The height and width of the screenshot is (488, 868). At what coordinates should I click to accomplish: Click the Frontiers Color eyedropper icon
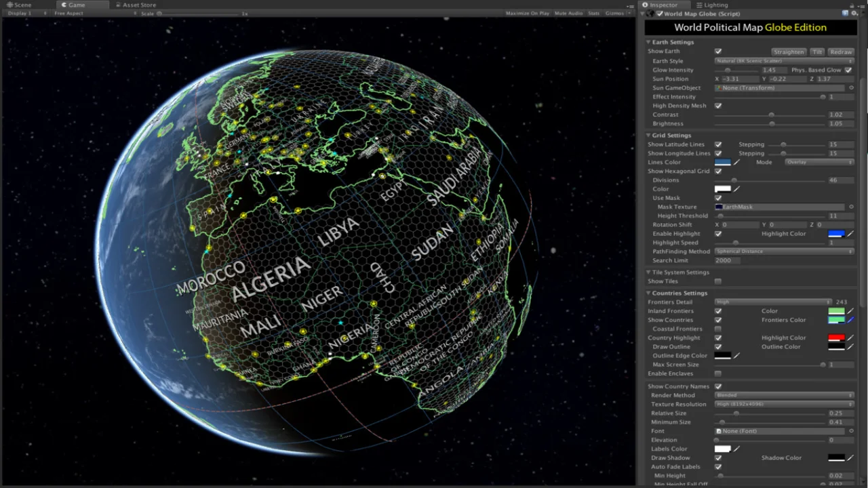(x=850, y=320)
